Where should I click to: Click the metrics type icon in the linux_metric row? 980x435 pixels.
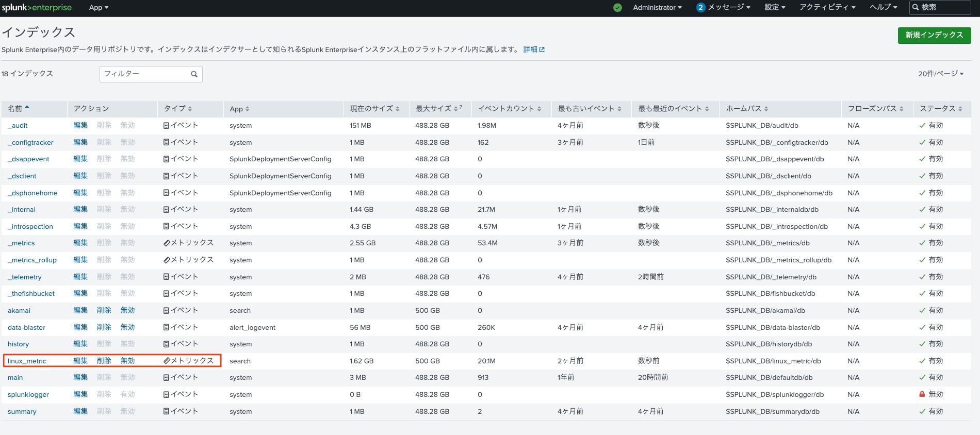[167, 361]
